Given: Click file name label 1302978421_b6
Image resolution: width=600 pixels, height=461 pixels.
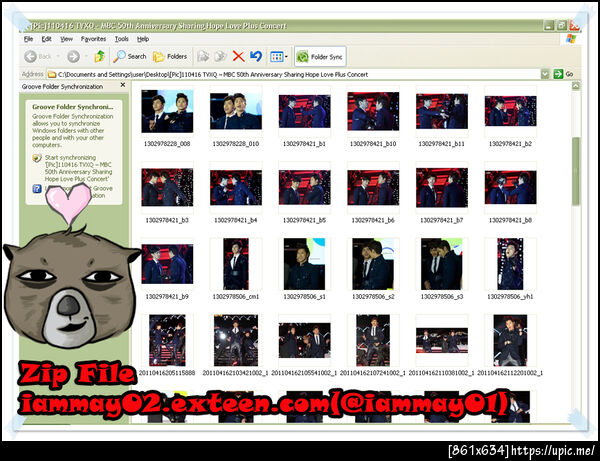Looking at the screenshot, I should click(373, 220).
